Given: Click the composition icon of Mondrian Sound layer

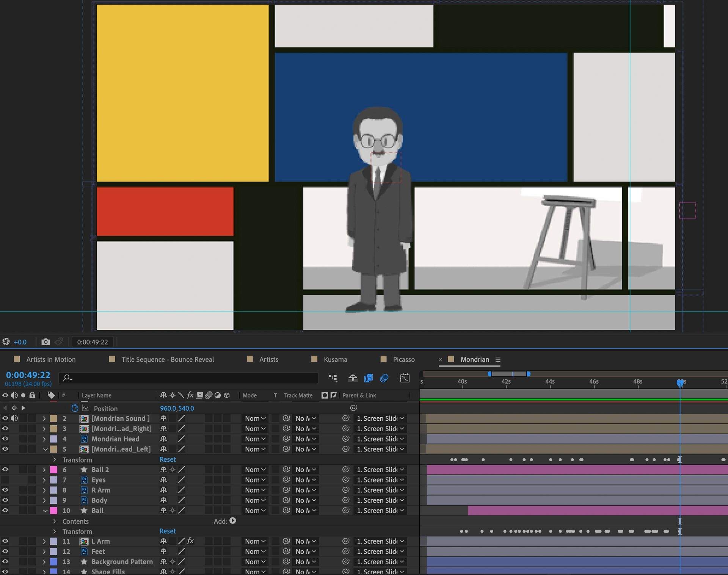Looking at the screenshot, I should tap(84, 418).
